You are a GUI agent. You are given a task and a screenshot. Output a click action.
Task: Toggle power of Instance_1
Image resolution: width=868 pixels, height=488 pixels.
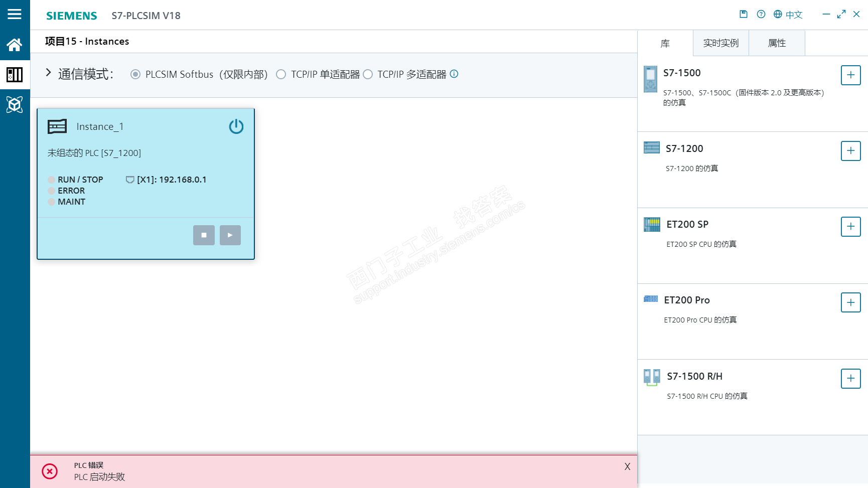(236, 126)
